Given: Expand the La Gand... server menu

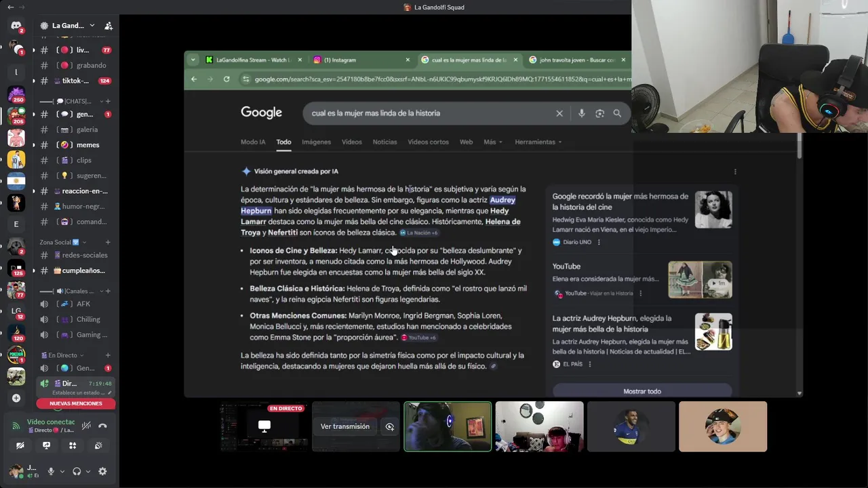Looking at the screenshot, I should [x=68, y=26].
